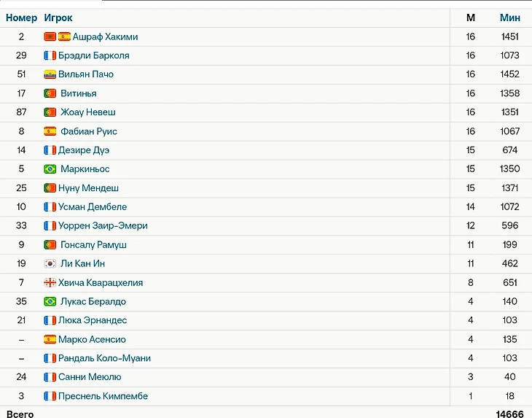Click the France flag beside Преснель Кимпембе

tap(50, 396)
